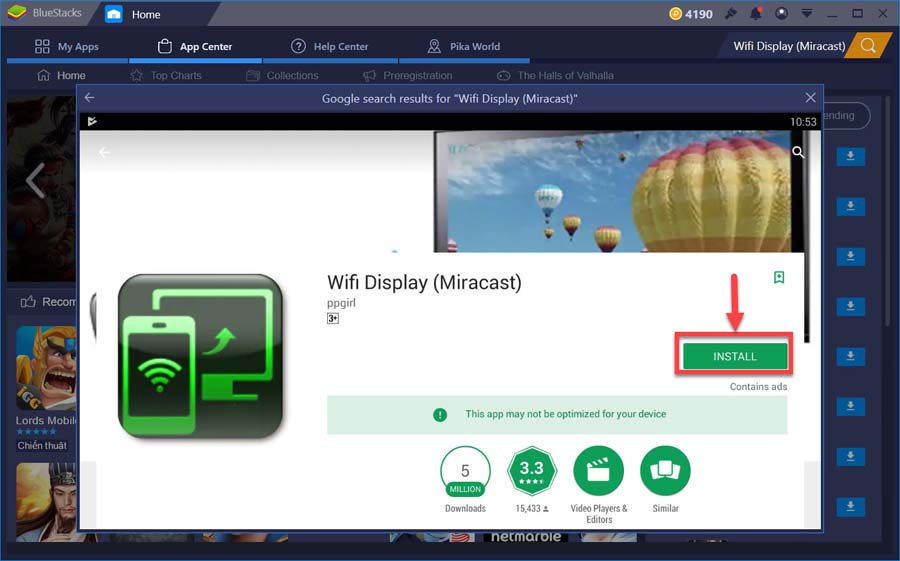Click the Recommended thumbs-up heading icon
This screenshot has width=900, height=561.
pyautogui.click(x=28, y=301)
